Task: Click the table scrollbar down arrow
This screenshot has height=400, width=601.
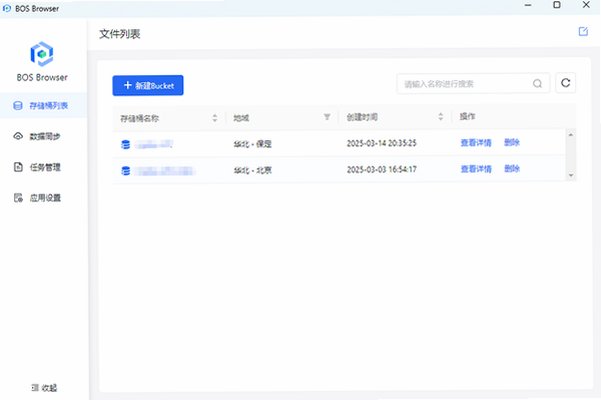Action: pyautogui.click(x=571, y=175)
